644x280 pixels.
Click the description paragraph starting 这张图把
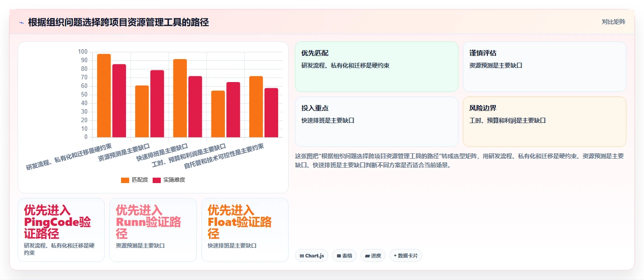point(459,161)
